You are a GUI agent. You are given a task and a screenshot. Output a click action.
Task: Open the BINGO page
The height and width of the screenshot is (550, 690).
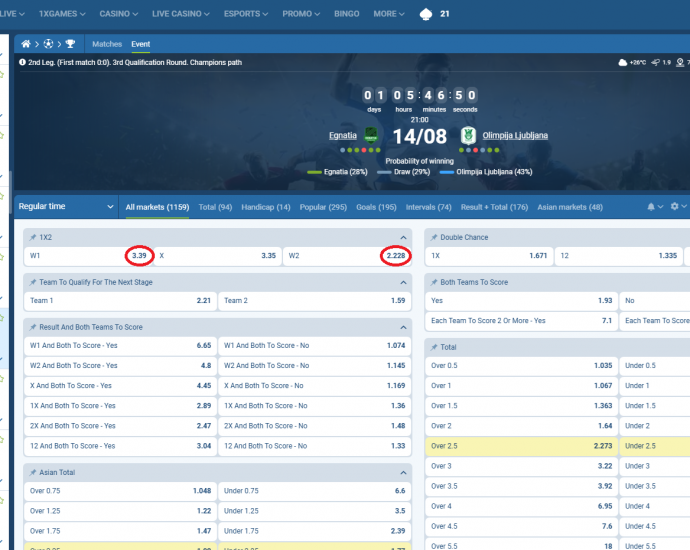[x=347, y=14]
